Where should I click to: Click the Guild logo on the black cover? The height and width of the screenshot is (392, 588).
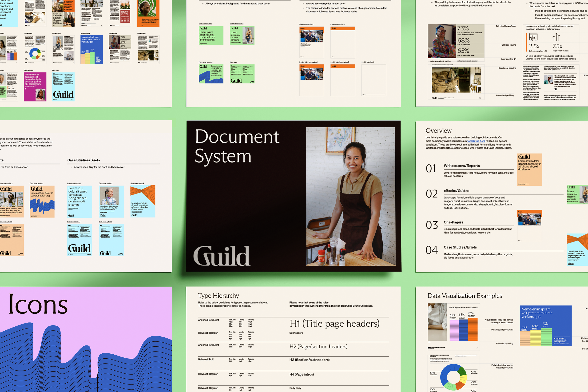222,256
